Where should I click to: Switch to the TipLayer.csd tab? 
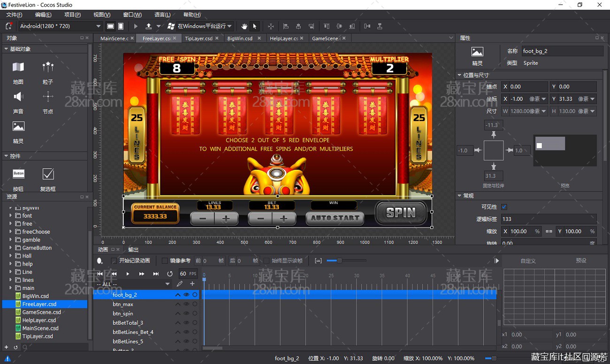coord(198,38)
